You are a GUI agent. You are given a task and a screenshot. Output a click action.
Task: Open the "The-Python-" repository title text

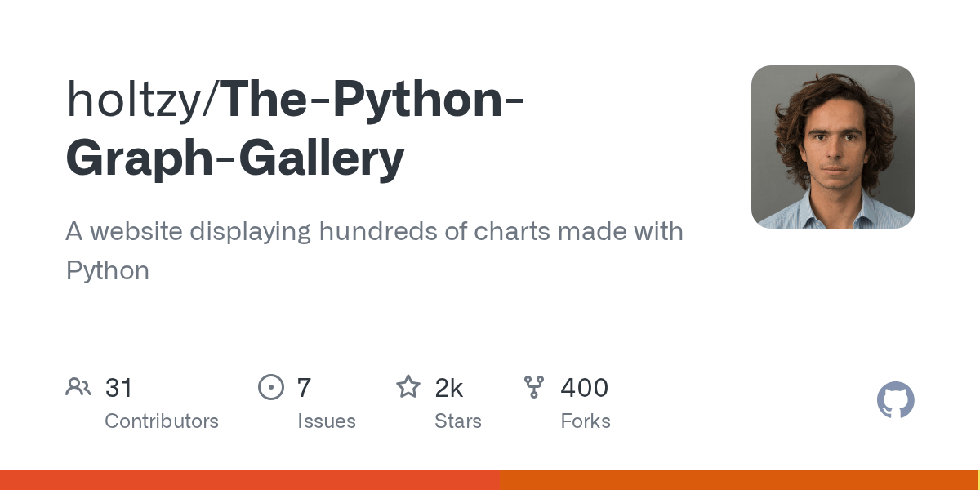click(373, 100)
